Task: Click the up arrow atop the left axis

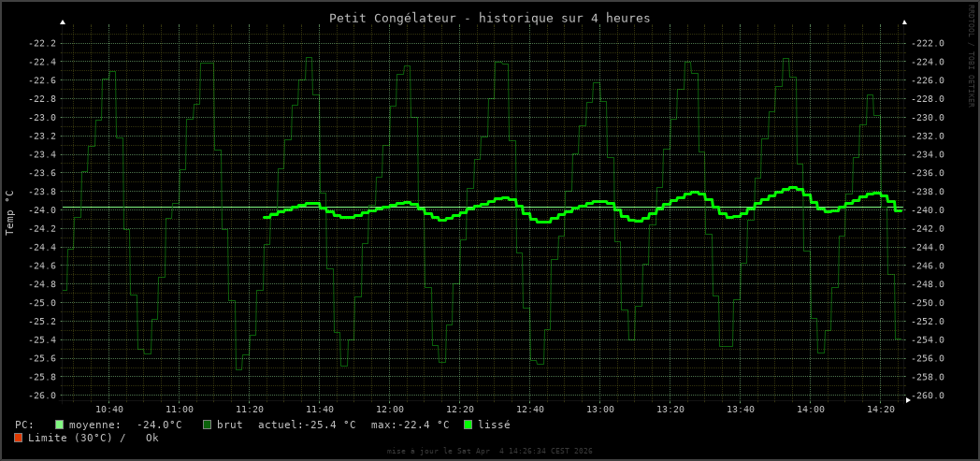Action: (x=63, y=22)
